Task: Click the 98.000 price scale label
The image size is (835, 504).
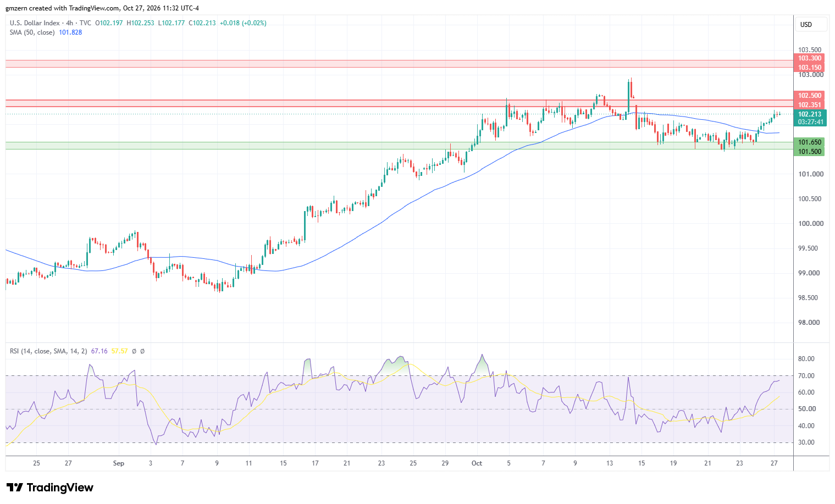Action: (x=809, y=323)
